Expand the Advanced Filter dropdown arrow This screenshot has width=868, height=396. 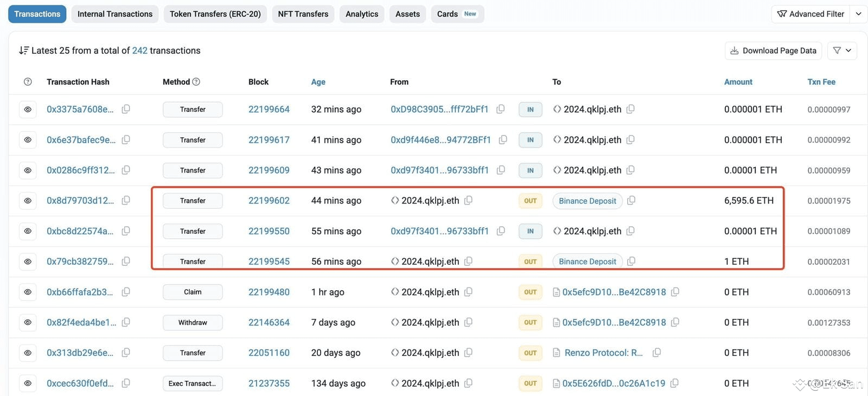point(858,14)
